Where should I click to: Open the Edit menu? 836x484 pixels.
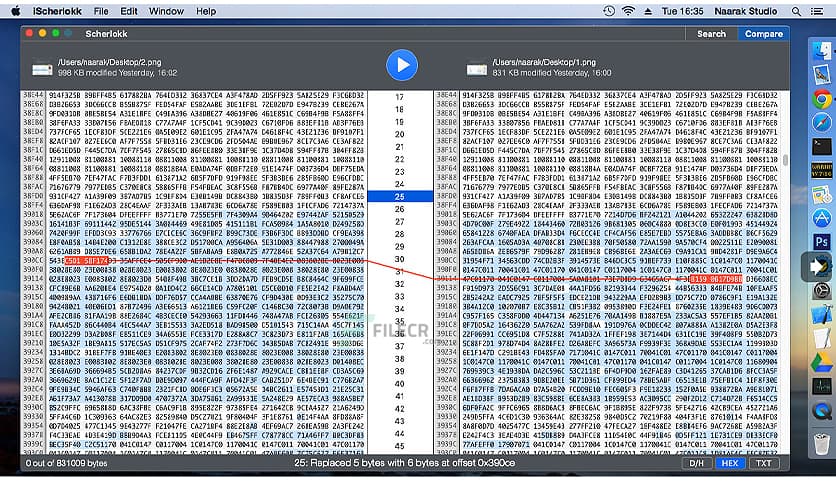click(x=128, y=11)
